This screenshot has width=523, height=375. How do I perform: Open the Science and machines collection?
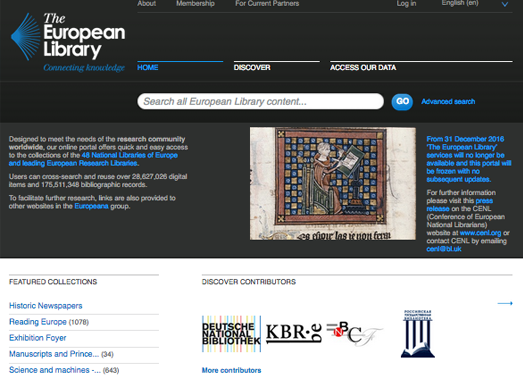point(55,370)
